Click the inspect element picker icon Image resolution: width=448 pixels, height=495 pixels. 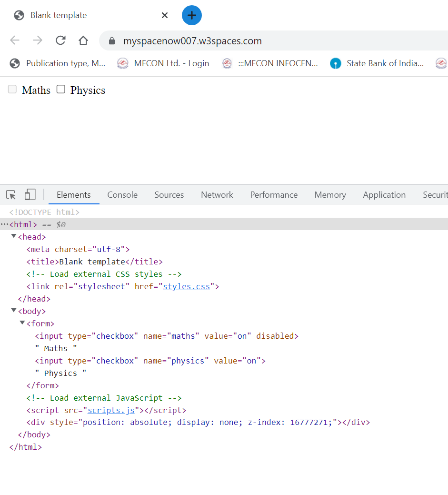11,195
